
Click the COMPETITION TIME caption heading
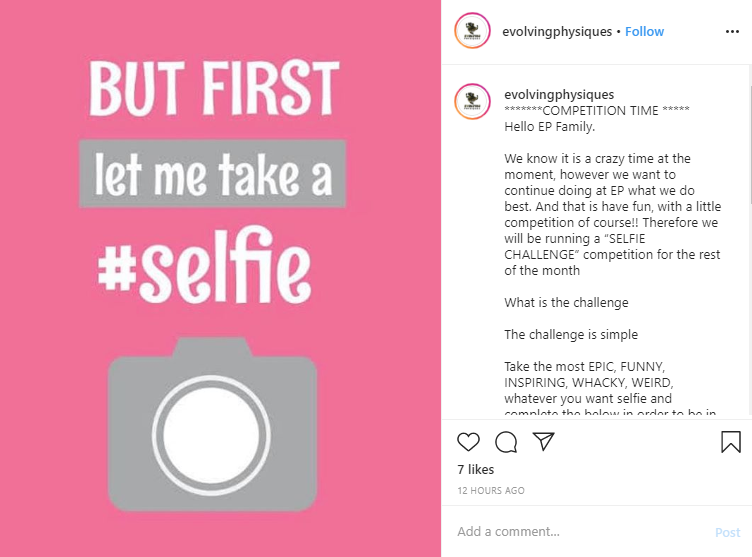click(597, 110)
